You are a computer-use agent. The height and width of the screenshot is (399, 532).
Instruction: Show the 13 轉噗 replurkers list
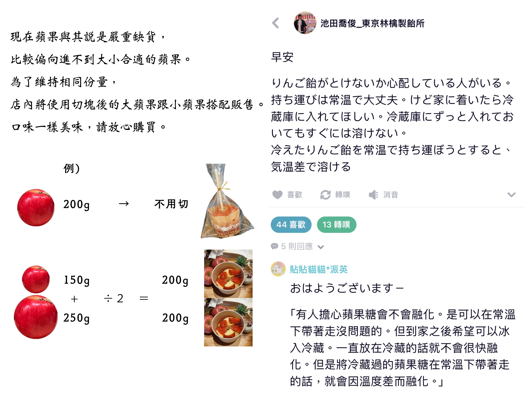coord(337,225)
